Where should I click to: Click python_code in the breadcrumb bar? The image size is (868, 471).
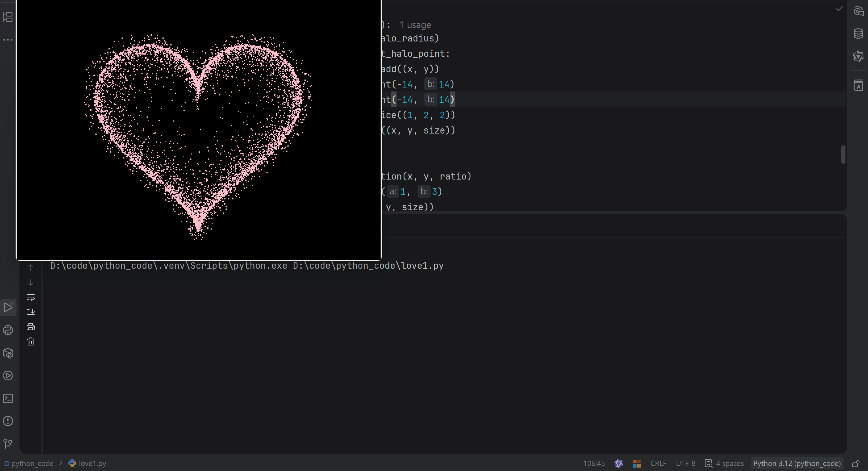click(32, 464)
